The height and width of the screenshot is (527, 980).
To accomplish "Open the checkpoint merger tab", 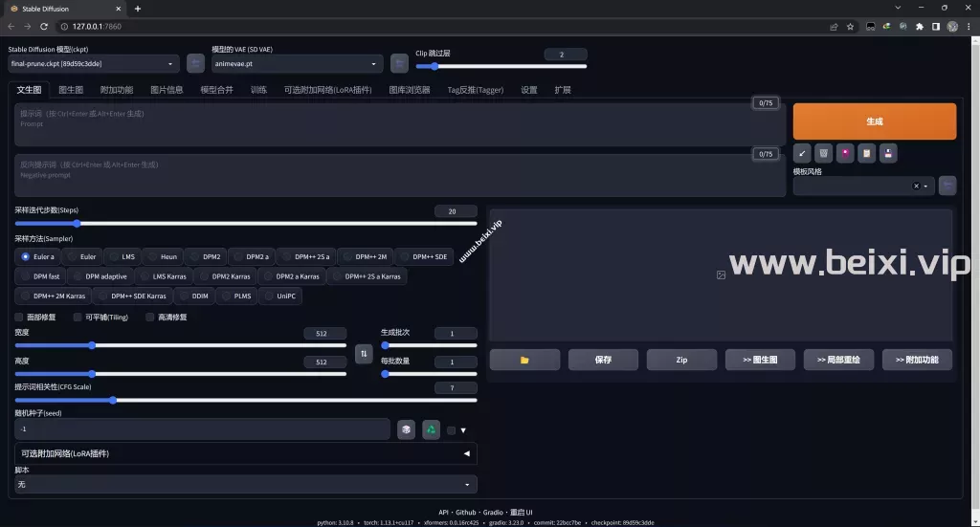I will pyautogui.click(x=217, y=90).
